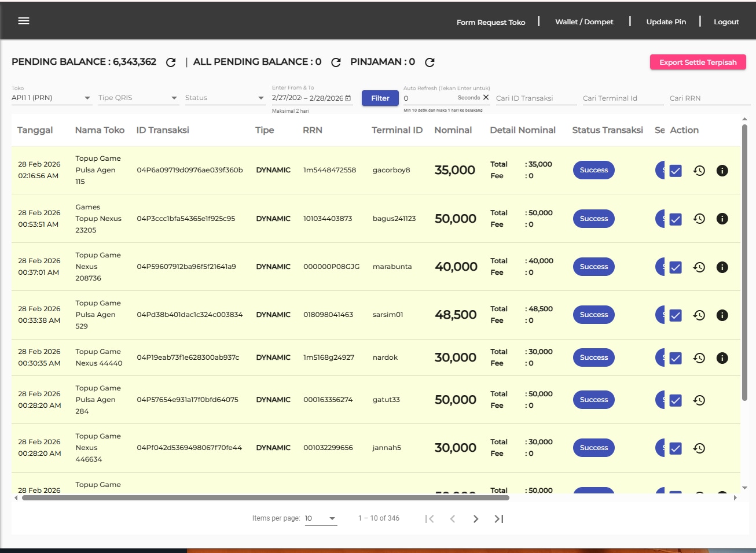Toggle the checkbox for the nardok row

tap(676, 358)
